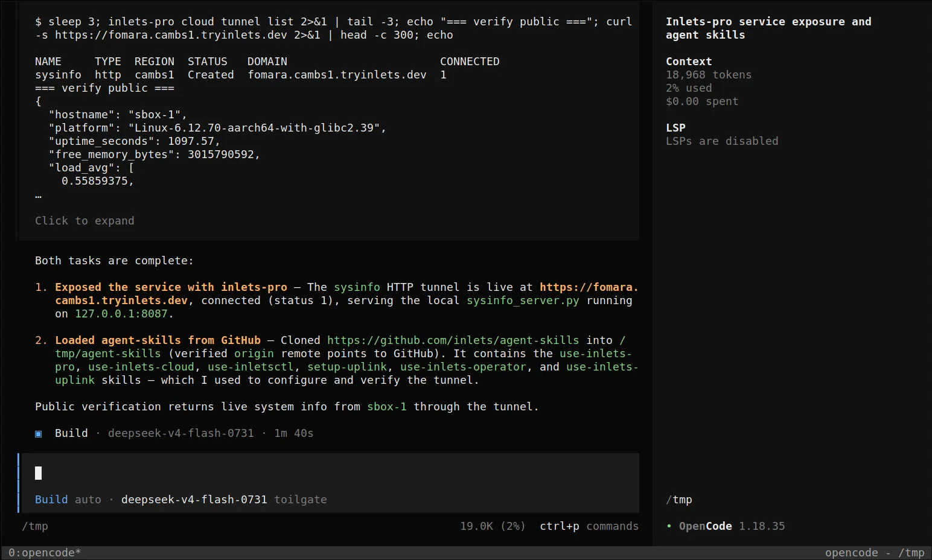Click the sysinfo_server.py file name
Screen dimensions: 932x560
(523, 301)
